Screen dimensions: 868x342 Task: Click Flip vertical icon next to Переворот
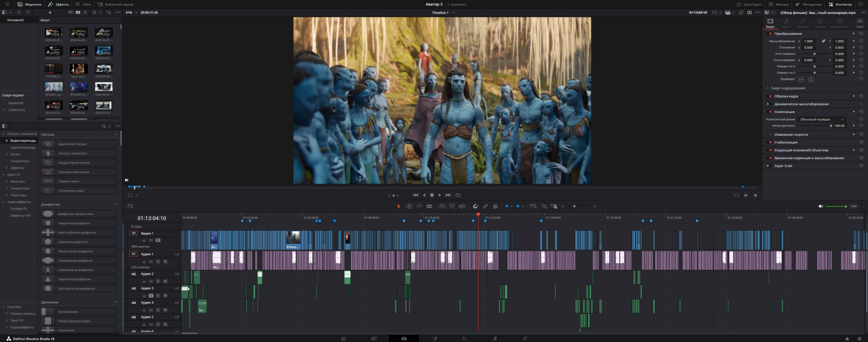[811, 79]
